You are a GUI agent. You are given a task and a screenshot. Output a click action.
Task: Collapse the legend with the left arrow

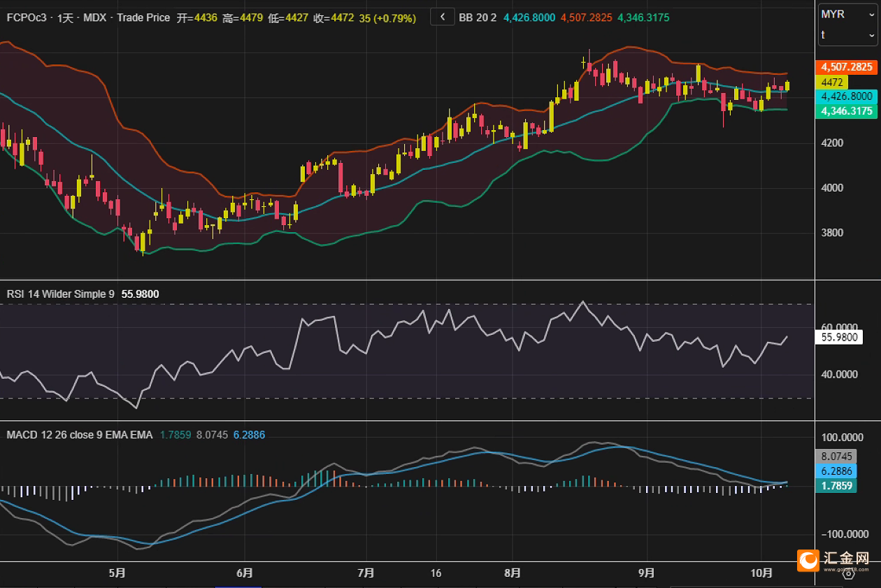(442, 17)
